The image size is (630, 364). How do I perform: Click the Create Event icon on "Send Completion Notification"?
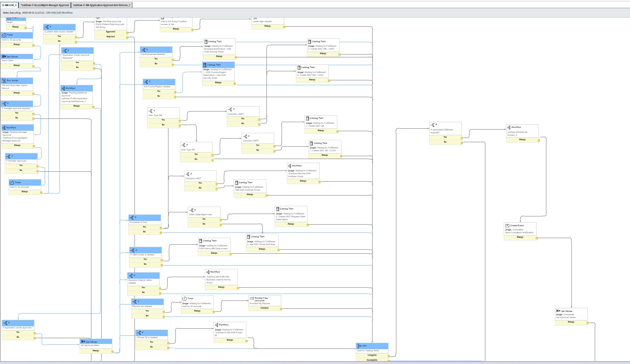point(507,225)
